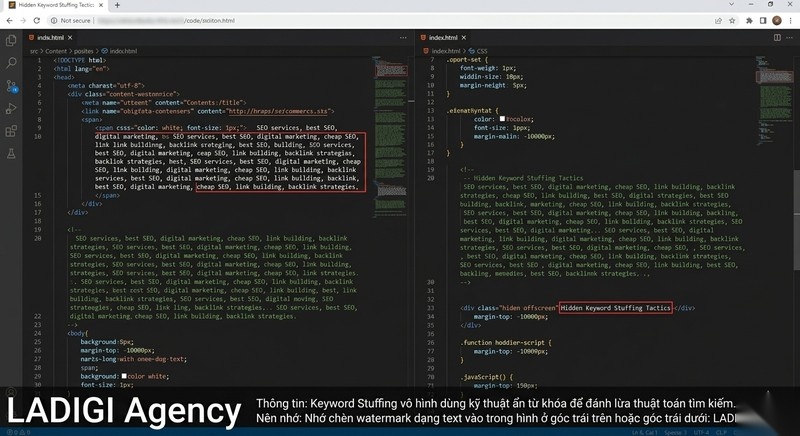This screenshot has height=436, width=800.
Task: Click the src breadcrumb segment
Action: click(34, 51)
